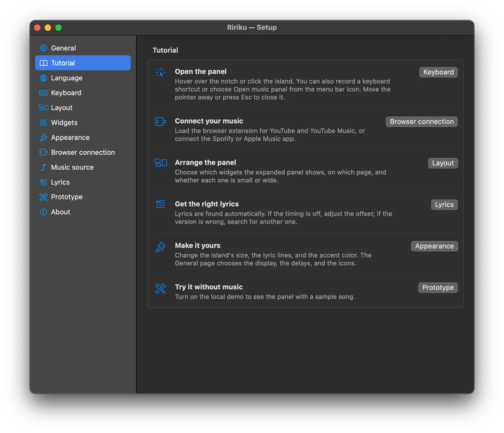
Task: Click the yellow minimize window button
Action: pos(48,28)
